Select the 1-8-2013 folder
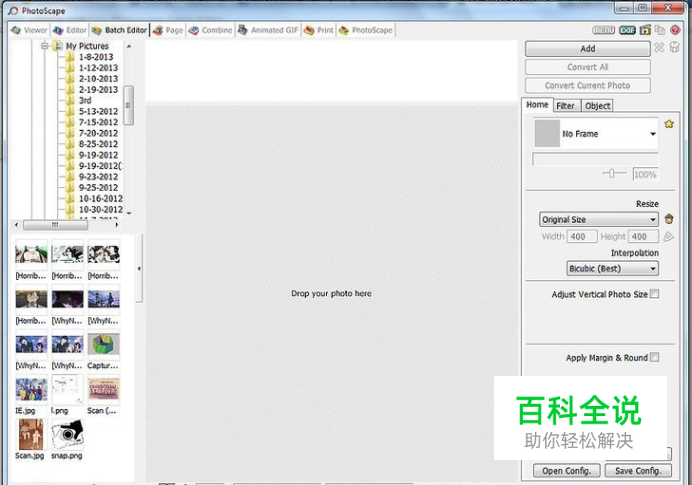692x485 pixels. [96, 57]
